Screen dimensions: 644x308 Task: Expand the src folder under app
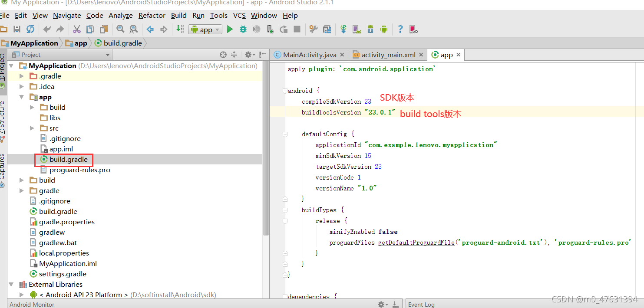(32, 128)
